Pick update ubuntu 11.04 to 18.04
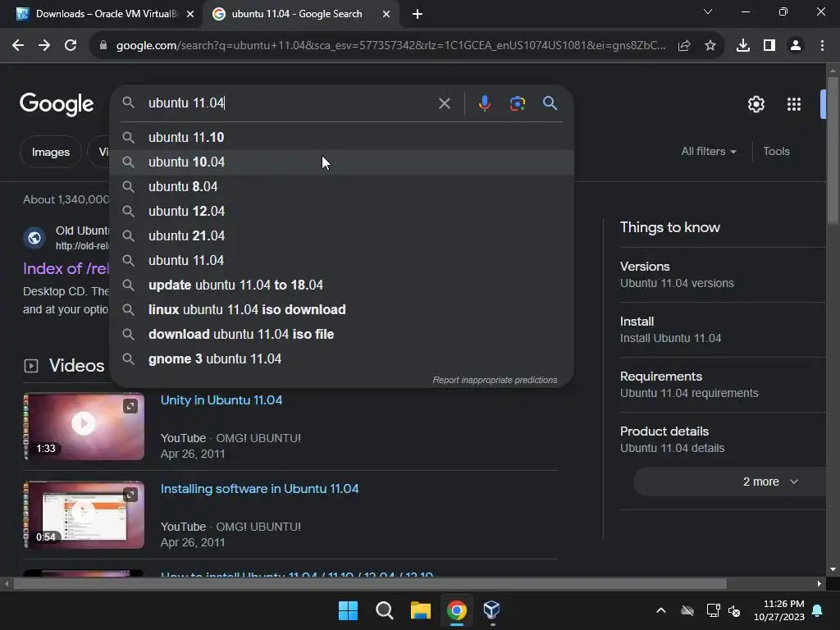This screenshot has width=840, height=630. coord(342,285)
